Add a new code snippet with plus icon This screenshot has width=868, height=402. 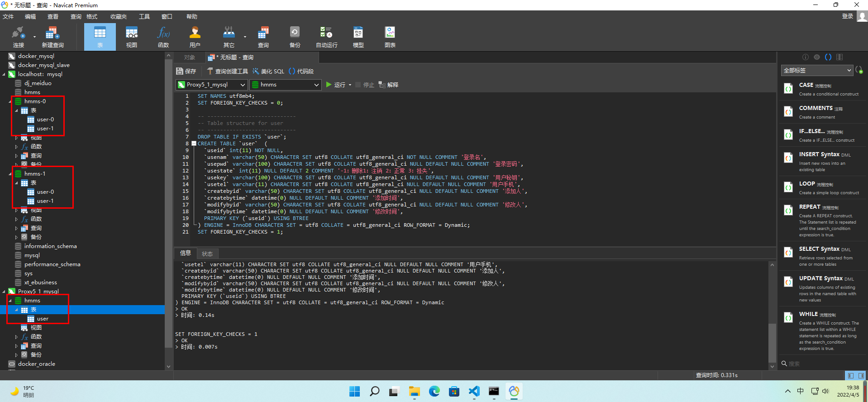[x=859, y=70]
